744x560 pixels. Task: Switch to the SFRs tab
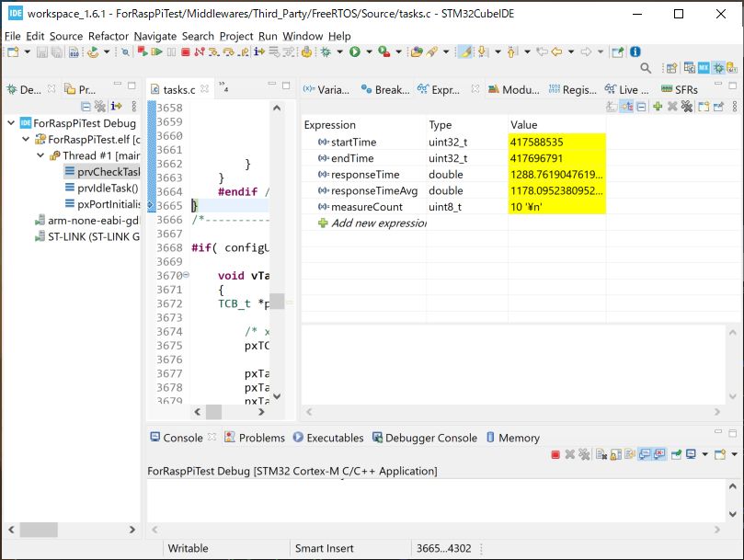(680, 89)
